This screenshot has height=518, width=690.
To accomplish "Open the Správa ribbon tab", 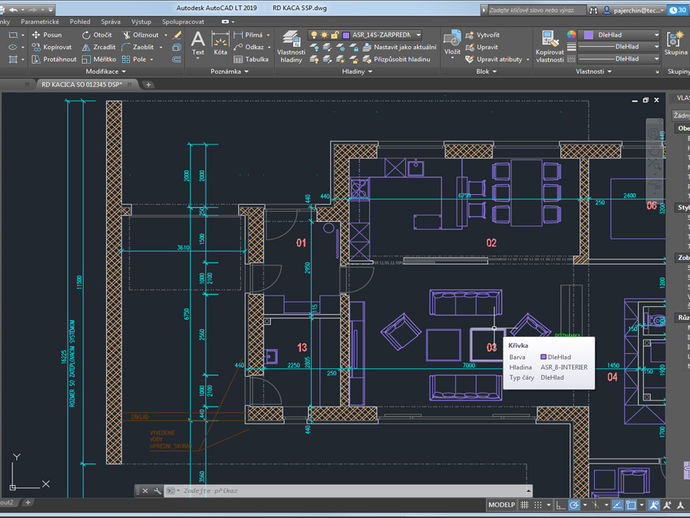I will [x=110, y=22].
